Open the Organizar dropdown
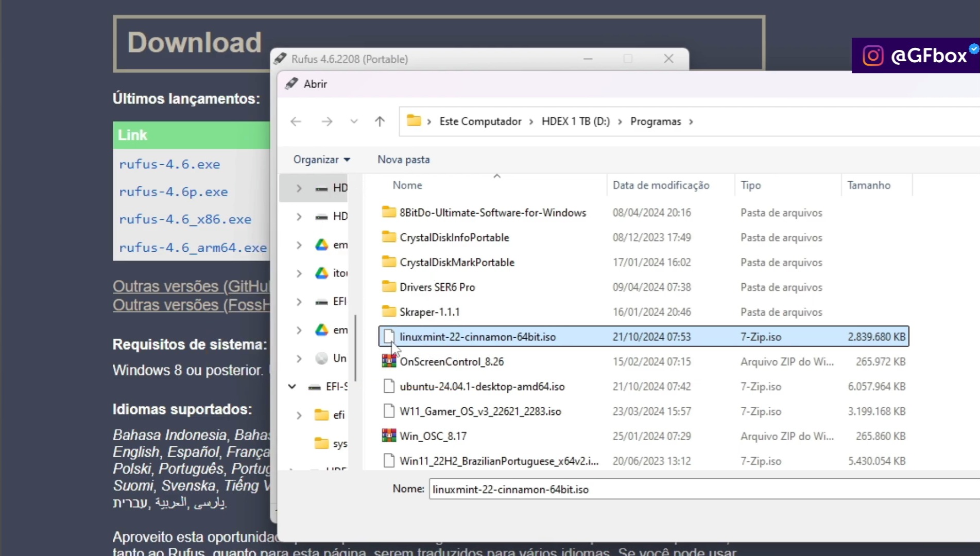This screenshot has height=556, width=980. (x=320, y=160)
